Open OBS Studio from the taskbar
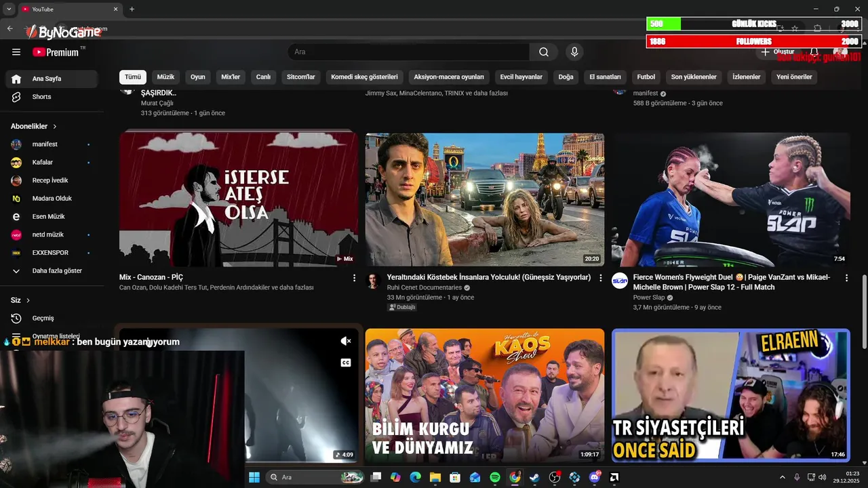The height and width of the screenshot is (488, 868). tap(555, 477)
